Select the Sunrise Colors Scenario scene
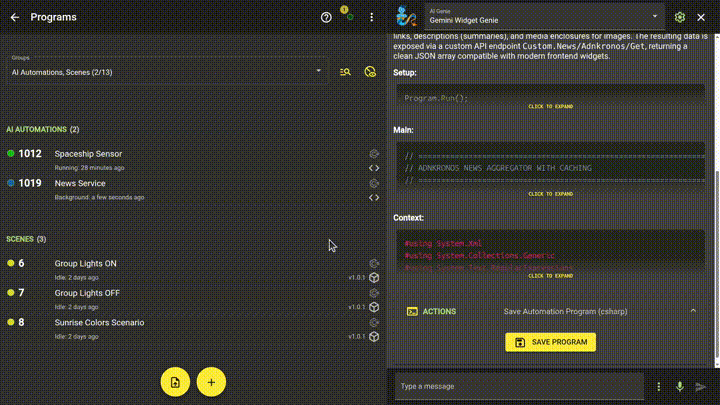This screenshot has height=405, width=720. tap(193, 328)
